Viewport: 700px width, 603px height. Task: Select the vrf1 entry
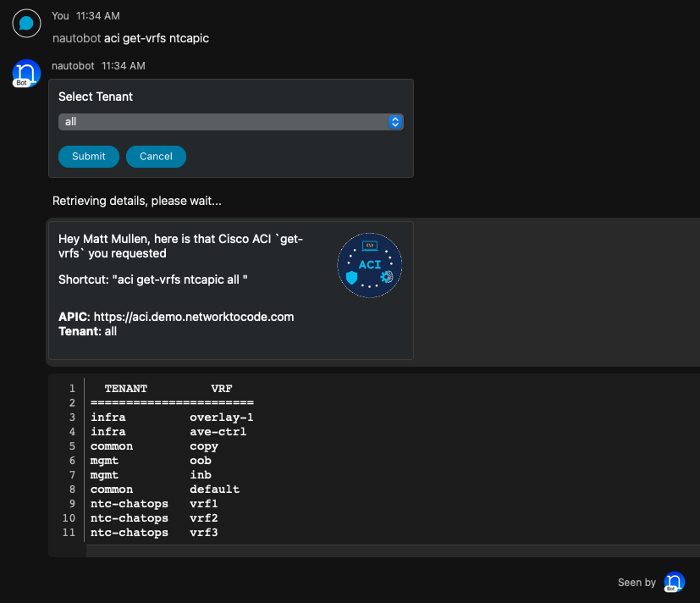(204, 503)
